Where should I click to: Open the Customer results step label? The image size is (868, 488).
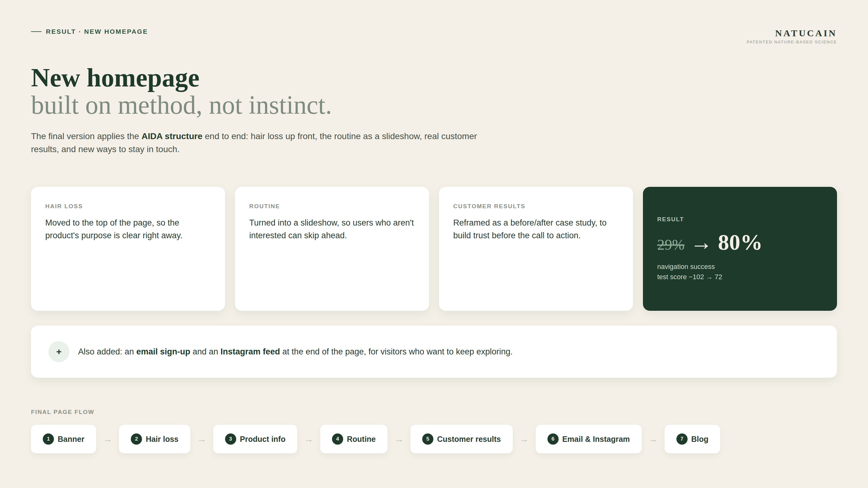point(469,439)
